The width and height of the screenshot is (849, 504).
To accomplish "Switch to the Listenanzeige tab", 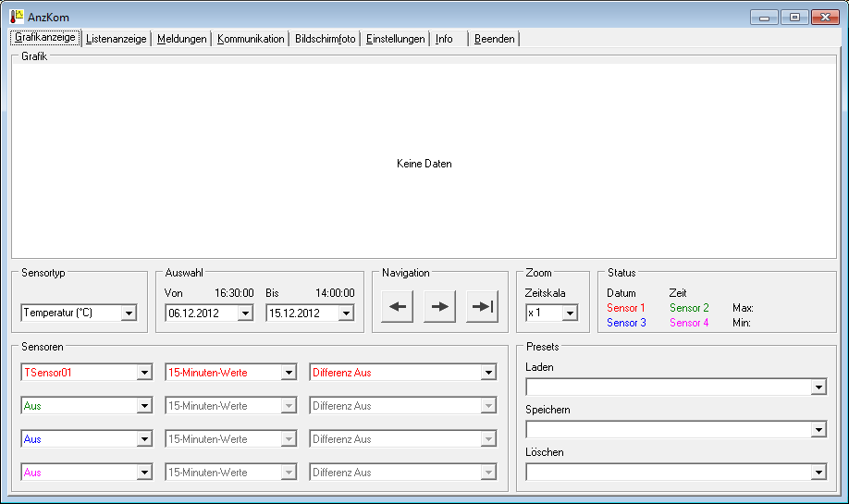I will pyautogui.click(x=116, y=39).
